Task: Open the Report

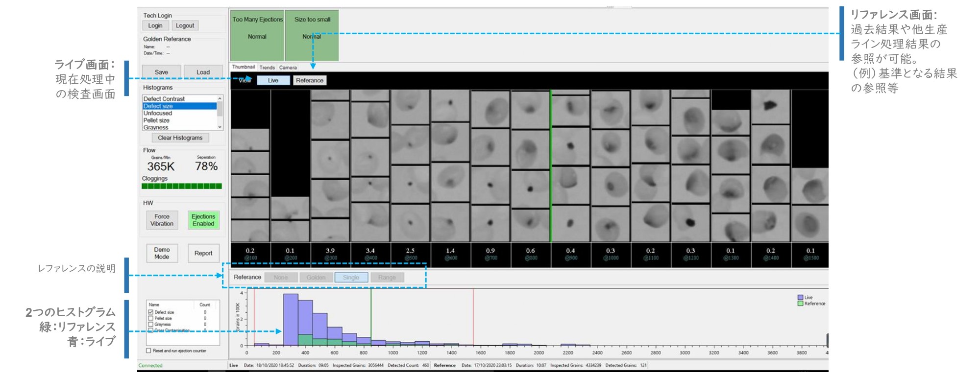Action: (x=203, y=253)
